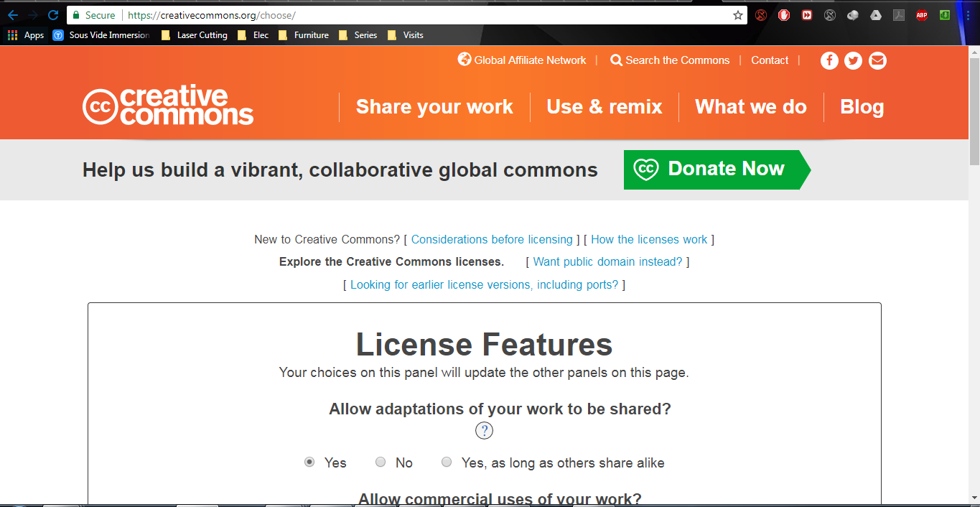Open the Blog menu item
The height and width of the screenshot is (507, 980).
click(862, 107)
